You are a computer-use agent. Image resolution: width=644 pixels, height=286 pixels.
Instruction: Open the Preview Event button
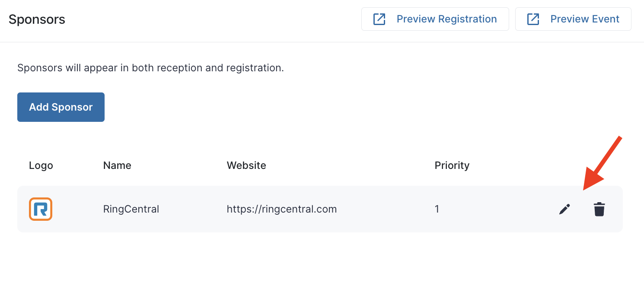click(x=573, y=19)
